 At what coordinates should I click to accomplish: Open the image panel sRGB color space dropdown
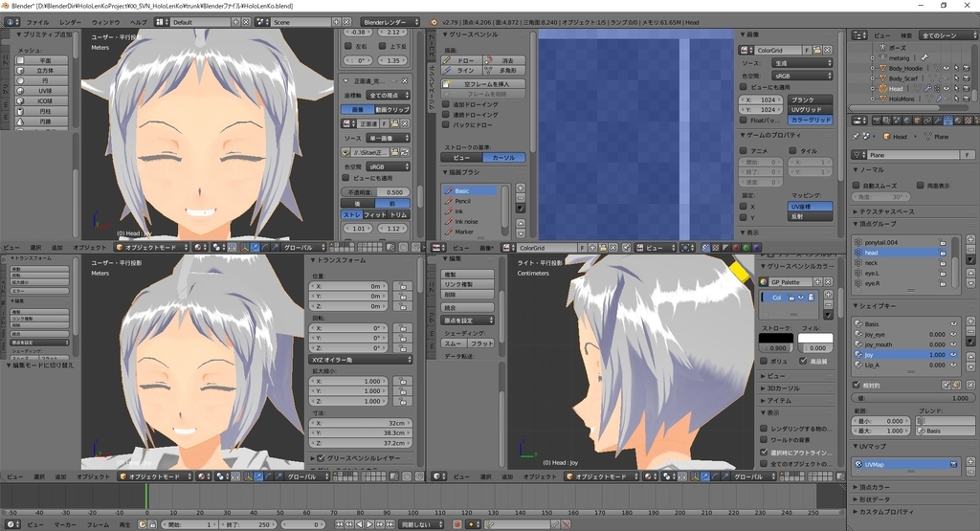[802, 76]
